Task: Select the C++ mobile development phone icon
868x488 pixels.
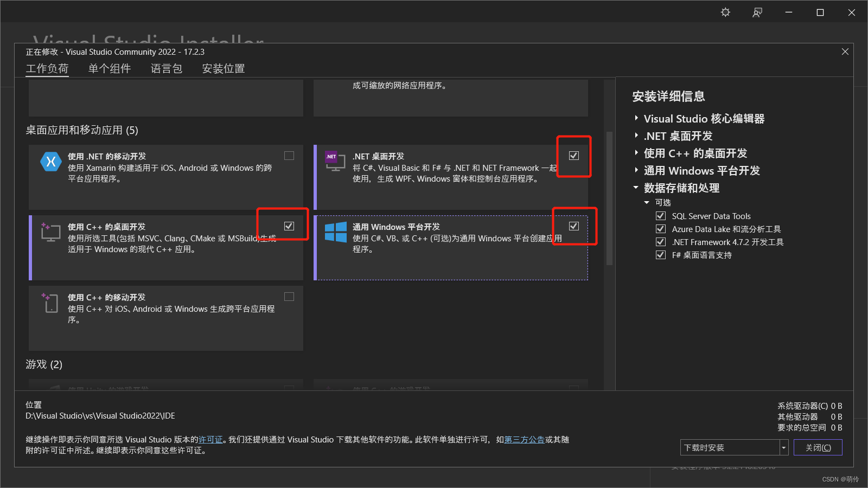Action: coord(50,303)
